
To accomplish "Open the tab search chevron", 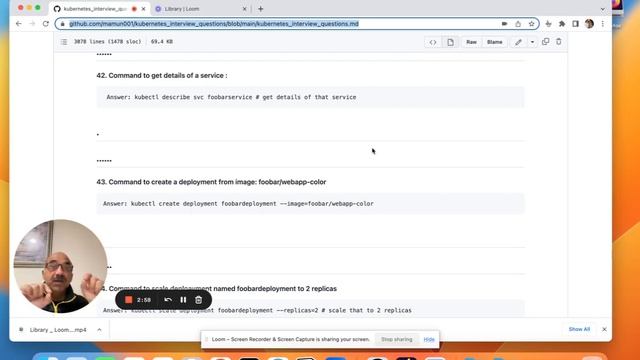I will (x=602, y=9).
